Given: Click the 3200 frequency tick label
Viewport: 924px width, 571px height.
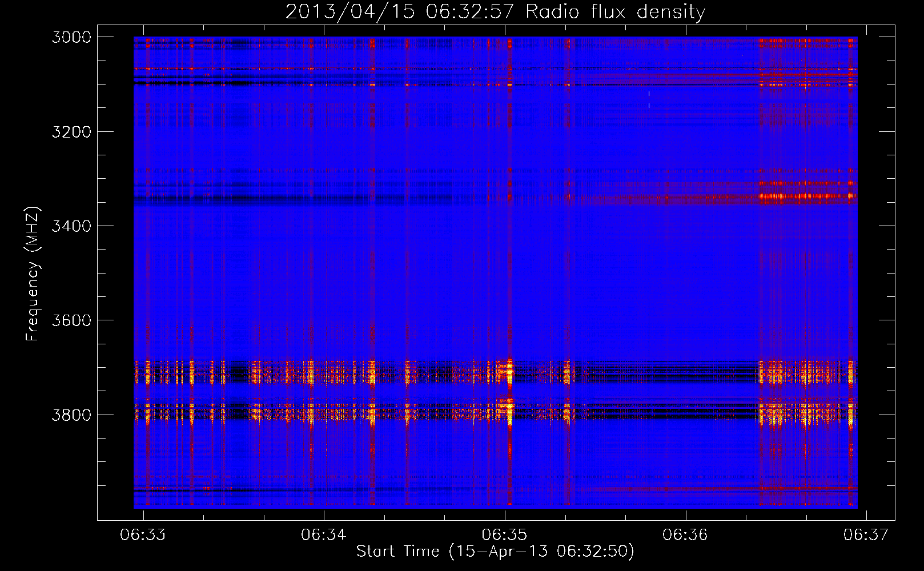Looking at the screenshot, I should (x=71, y=132).
